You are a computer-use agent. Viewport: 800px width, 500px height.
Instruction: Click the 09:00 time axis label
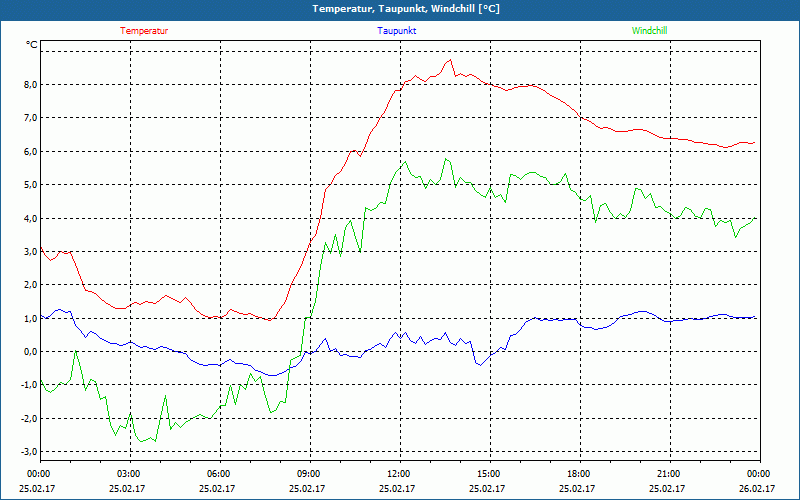[x=308, y=474]
